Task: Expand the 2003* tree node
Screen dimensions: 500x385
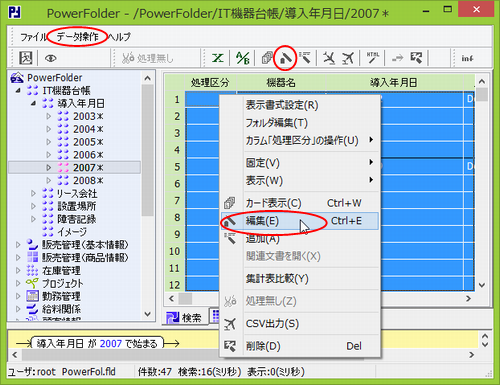Action: tap(49, 116)
